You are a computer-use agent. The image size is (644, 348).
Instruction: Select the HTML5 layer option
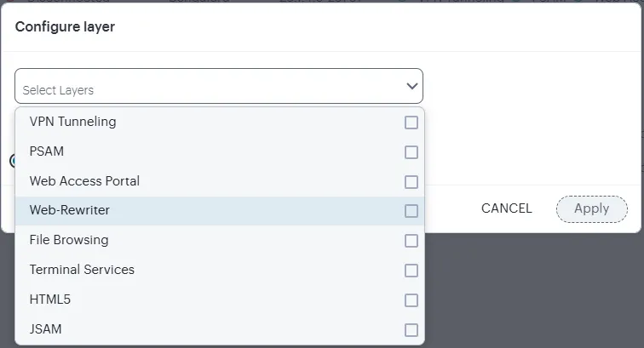[x=220, y=300]
